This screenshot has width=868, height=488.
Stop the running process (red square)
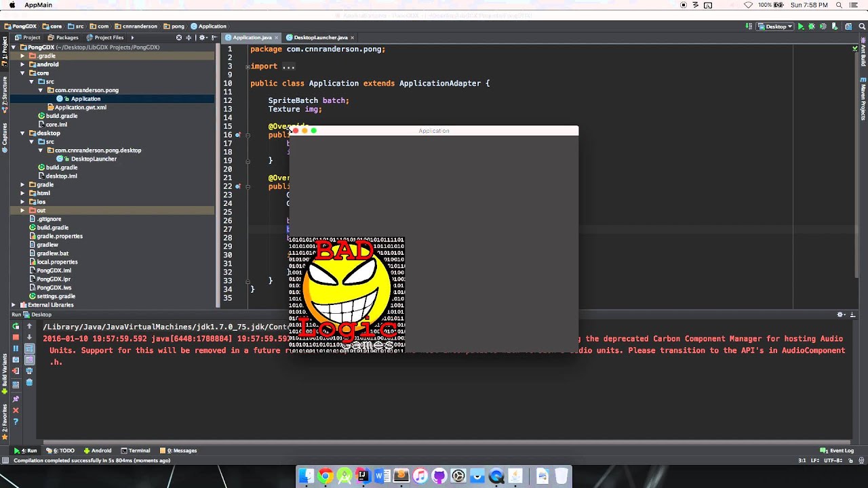click(x=16, y=338)
